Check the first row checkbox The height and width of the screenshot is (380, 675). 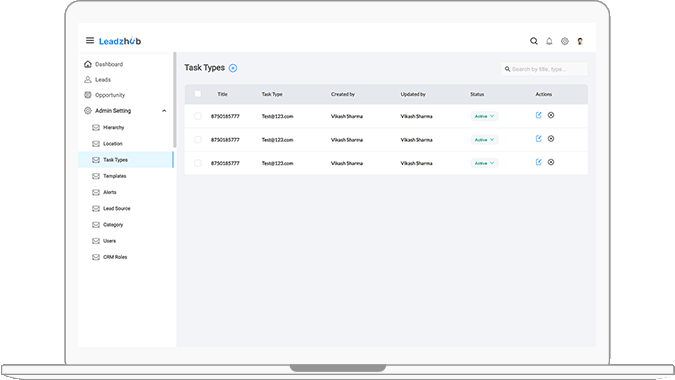(x=198, y=116)
